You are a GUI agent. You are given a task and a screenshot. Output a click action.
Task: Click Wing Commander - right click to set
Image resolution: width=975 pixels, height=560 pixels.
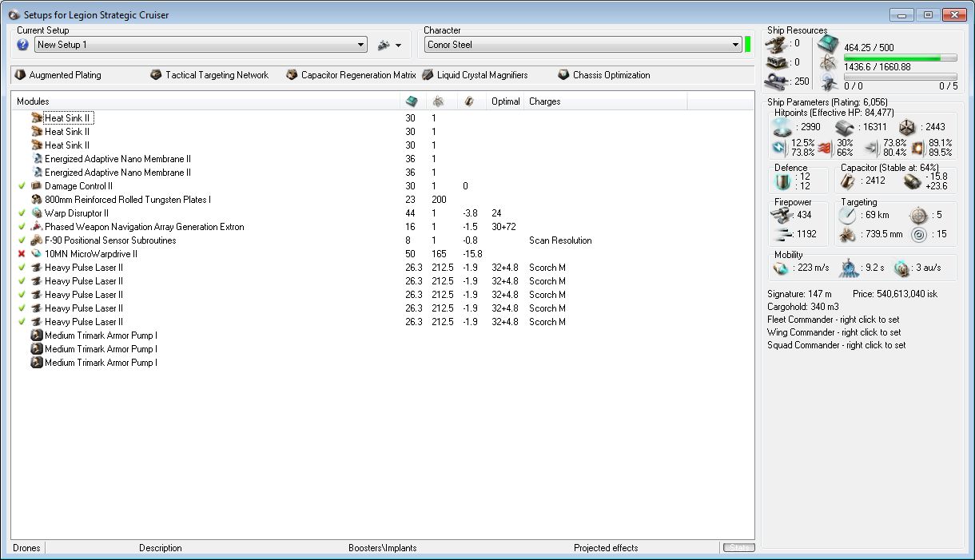[834, 332]
